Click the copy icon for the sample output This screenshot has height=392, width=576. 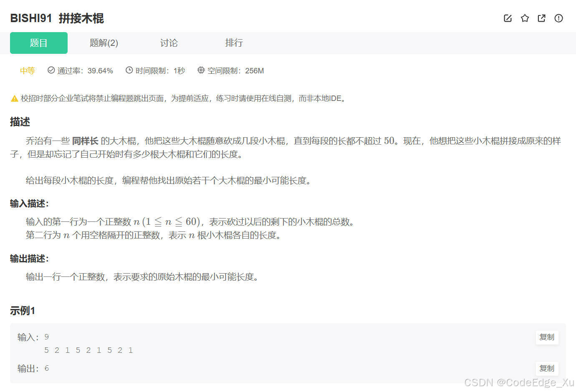point(547,368)
